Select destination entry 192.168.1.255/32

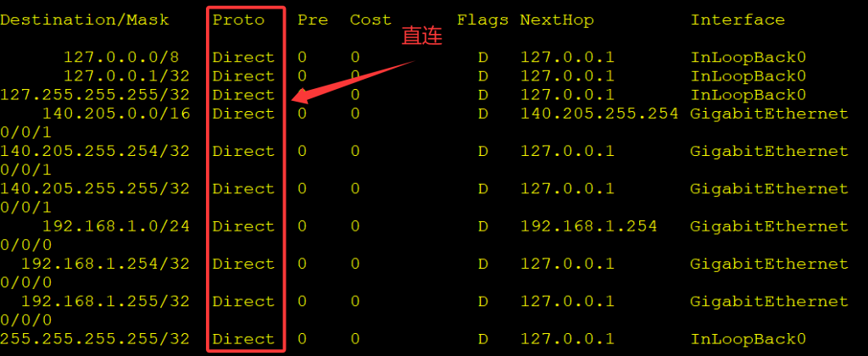point(105,301)
